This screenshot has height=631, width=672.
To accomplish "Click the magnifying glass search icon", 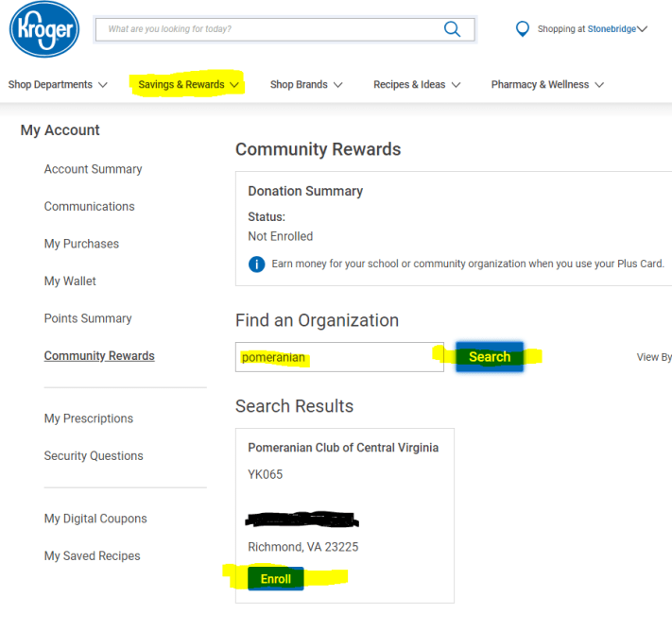I will click(452, 29).
